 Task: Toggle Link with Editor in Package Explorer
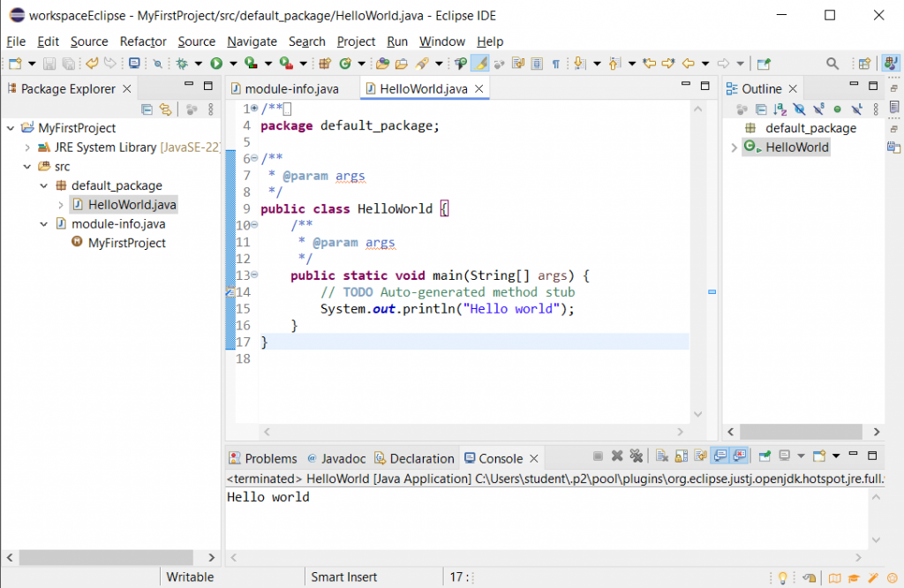click(164, 109)
